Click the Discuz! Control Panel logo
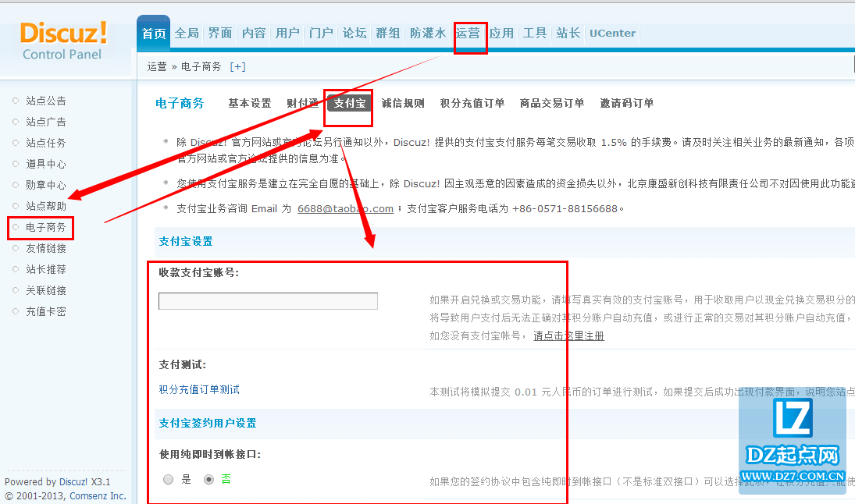The width and height of the screenshot is (855, 504). pyautogui.click(x=62, y=41)
